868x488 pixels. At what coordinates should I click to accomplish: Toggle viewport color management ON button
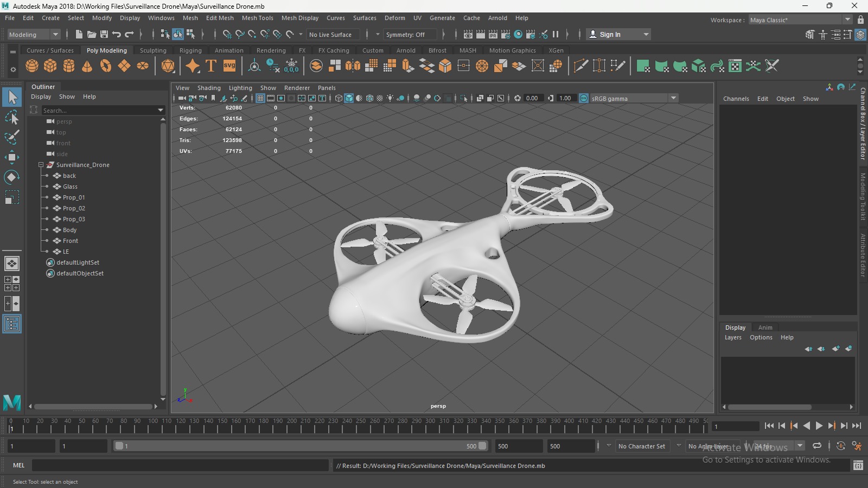click(x=584, y=98)
